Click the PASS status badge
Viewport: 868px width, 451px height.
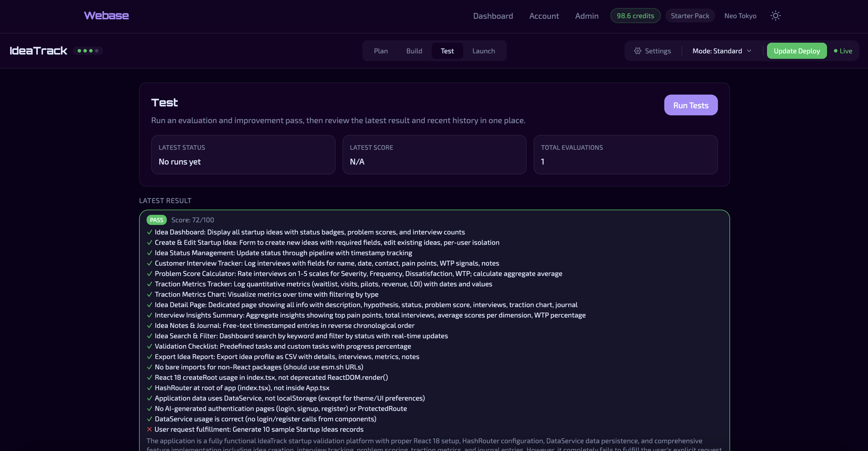[156, 220]
